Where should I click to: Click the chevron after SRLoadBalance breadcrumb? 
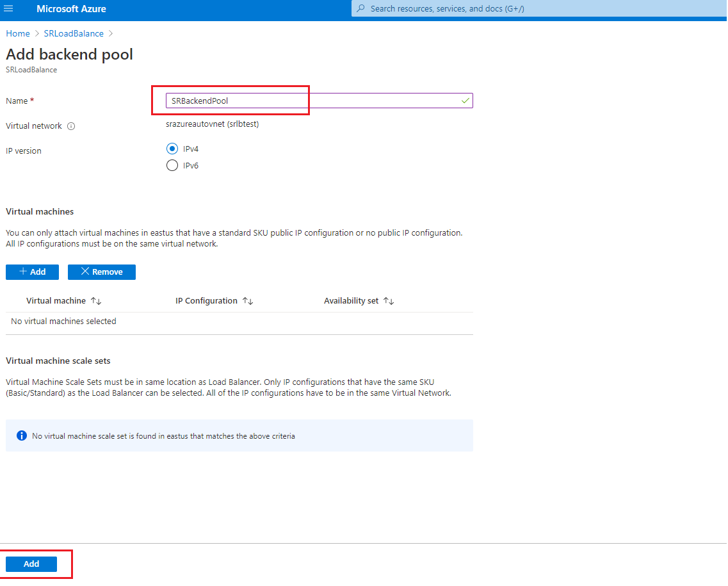click(x=111, y=33)
